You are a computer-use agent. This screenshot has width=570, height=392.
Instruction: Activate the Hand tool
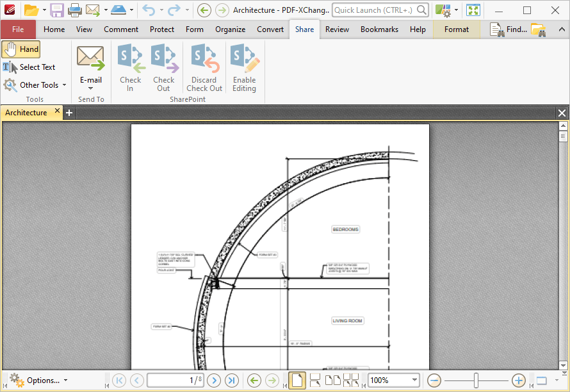[x=21, y=49]
